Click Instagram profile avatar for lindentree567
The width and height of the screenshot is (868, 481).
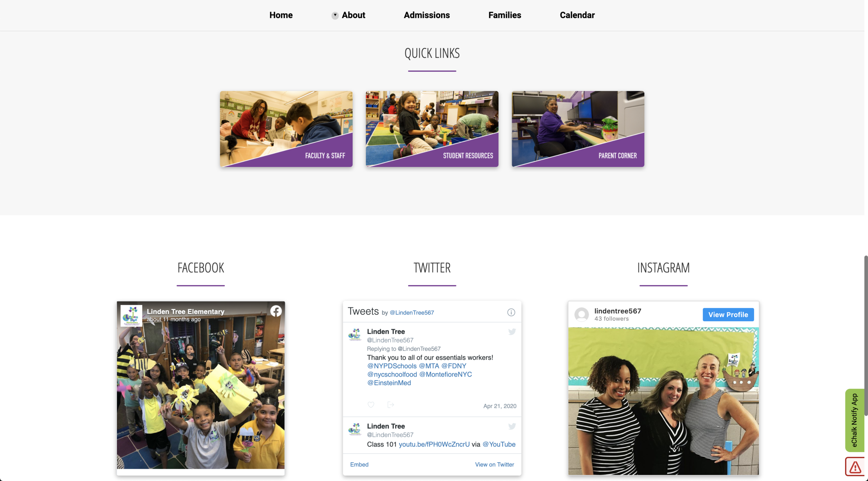pyautogui.click(x=582, y=314)
